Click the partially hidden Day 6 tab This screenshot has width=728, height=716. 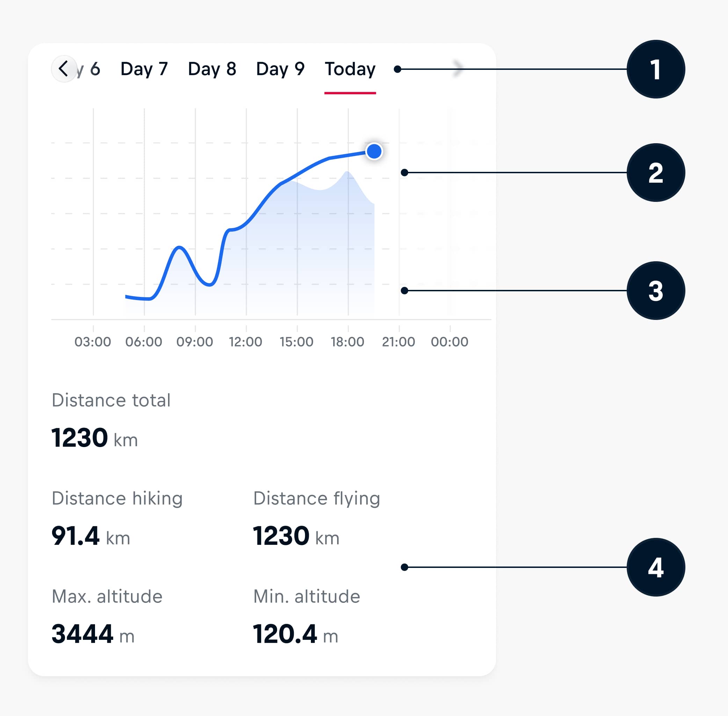tap(90, 69)
